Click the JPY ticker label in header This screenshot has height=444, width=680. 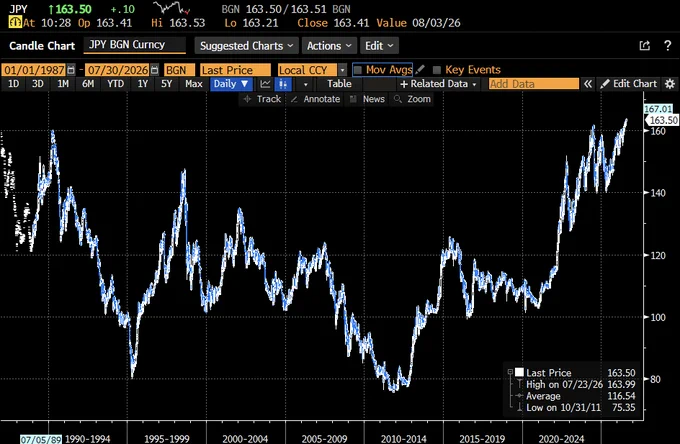point(18,9)
